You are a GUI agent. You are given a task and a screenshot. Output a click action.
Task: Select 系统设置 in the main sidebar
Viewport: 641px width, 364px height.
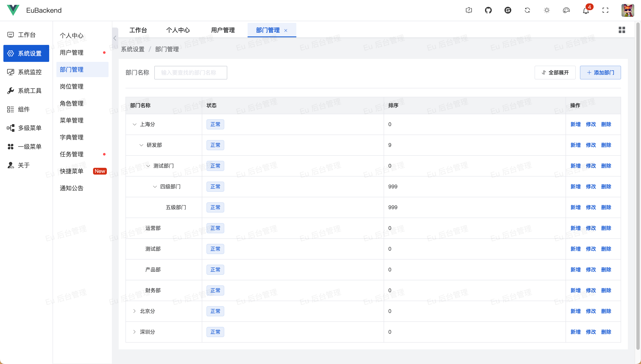click(x=26, y=53)
